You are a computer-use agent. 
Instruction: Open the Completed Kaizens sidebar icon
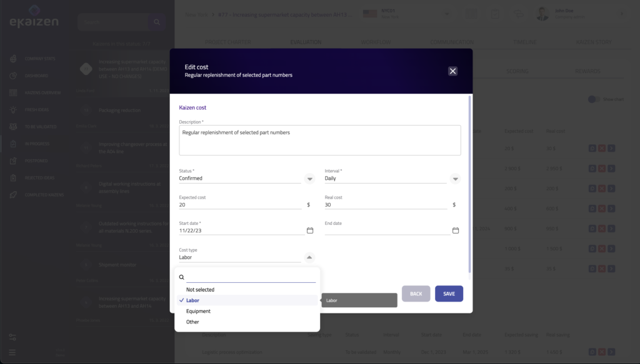12,195
